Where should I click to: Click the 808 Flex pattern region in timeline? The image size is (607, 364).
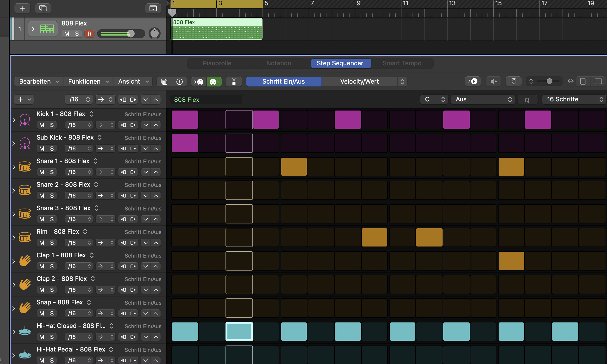(216, 29)
